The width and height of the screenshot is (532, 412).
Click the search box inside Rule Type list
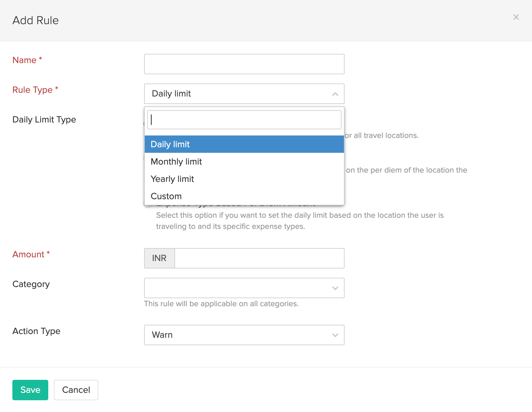244,120
